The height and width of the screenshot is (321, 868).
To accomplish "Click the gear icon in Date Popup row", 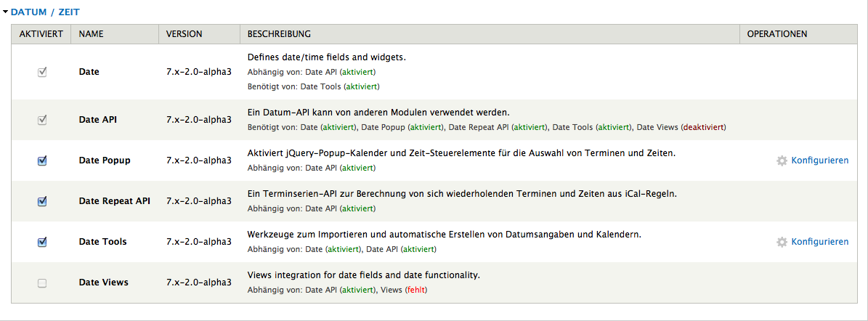I will [782, 160].
